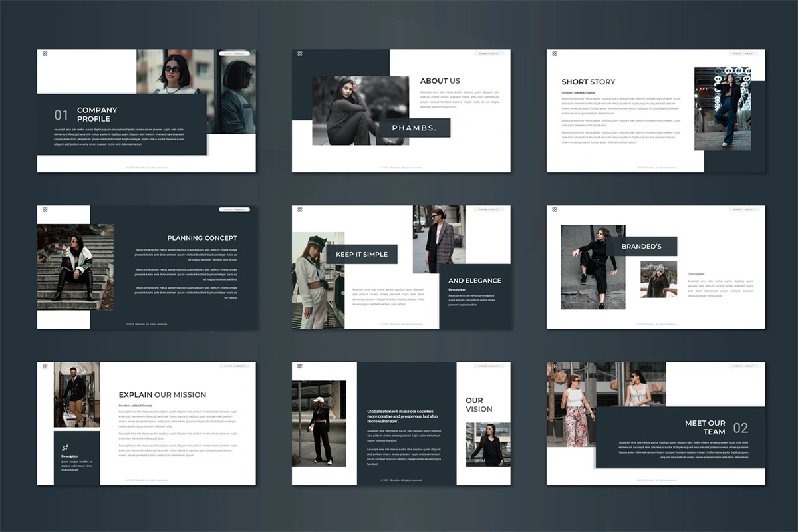Select the logo icon on Keep It Simple slide
798x532 pixels.
(x=300, y=209)
